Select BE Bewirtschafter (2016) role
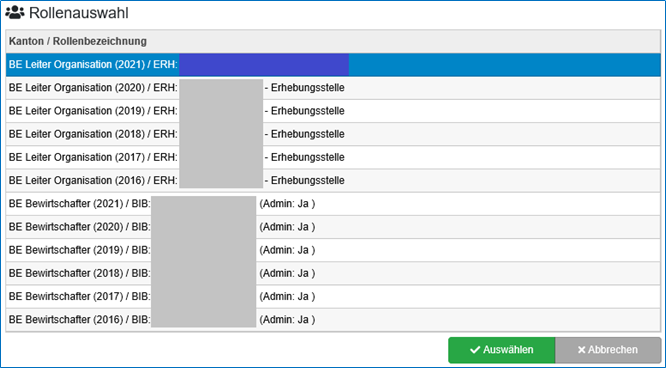Image resolution: width=666 pixels, height=368 pixels. 333,320
